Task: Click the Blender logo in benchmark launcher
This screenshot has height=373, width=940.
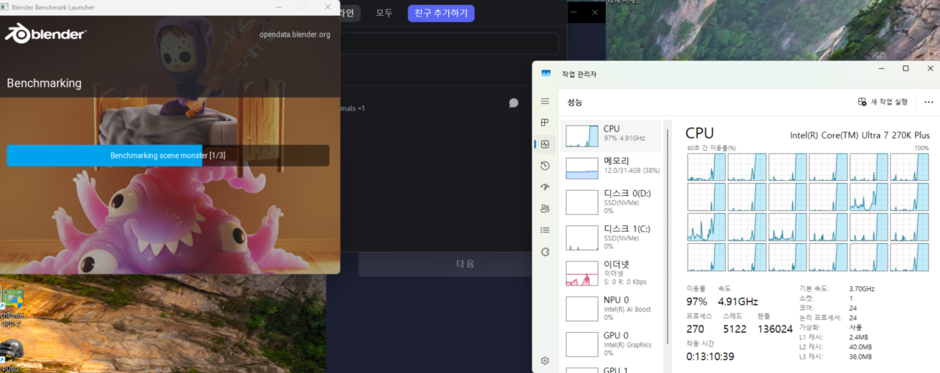Action: pos(46,34)
